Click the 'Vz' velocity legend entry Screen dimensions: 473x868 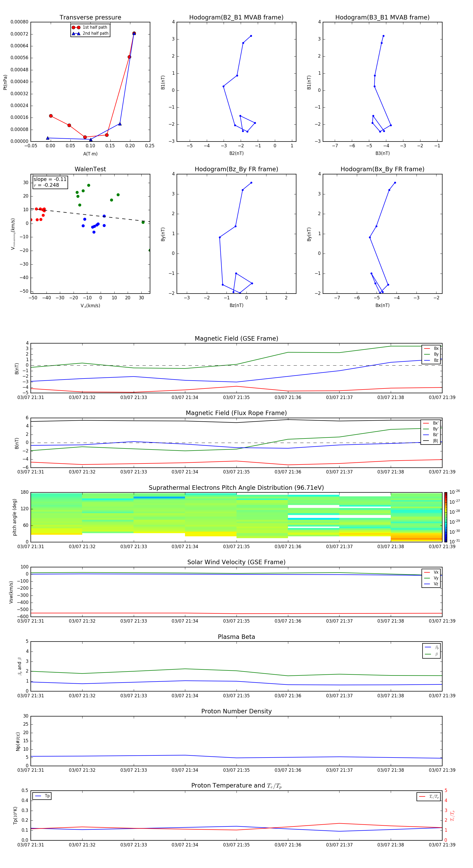click(x=431, y=584)
